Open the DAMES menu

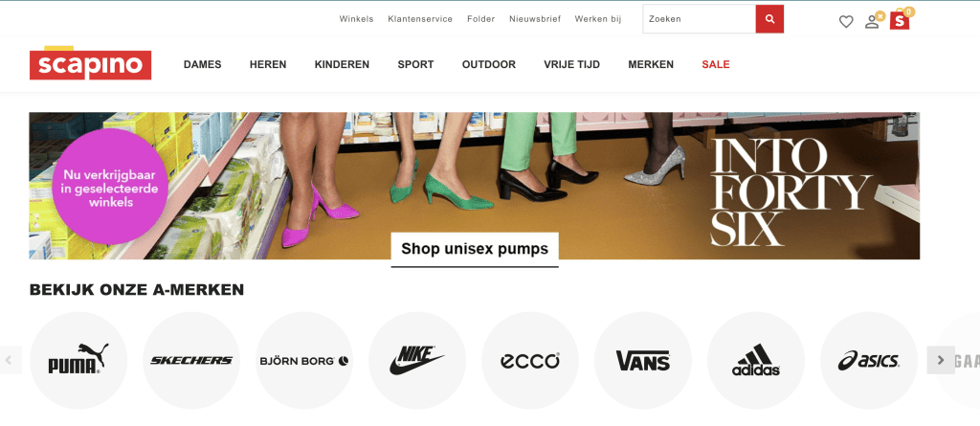click(x=203, y=64)
